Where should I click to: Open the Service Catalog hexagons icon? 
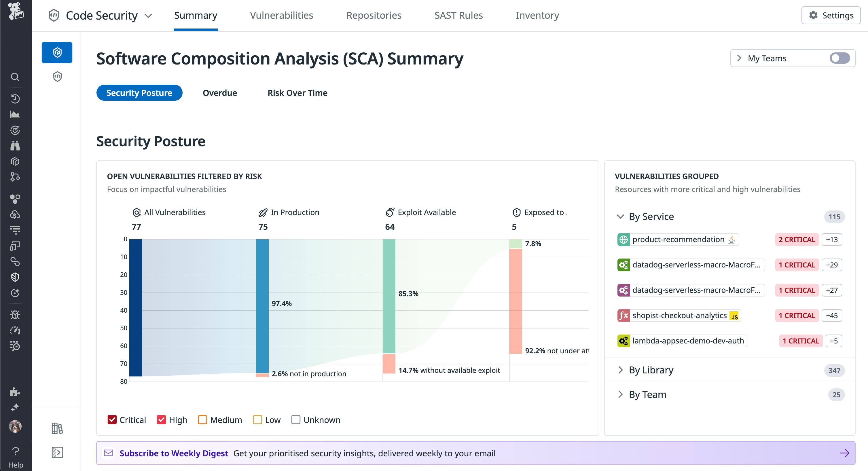16,199
